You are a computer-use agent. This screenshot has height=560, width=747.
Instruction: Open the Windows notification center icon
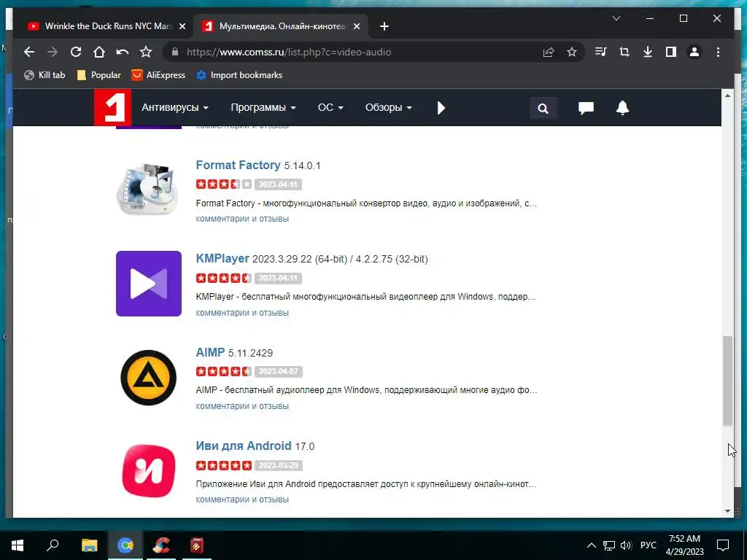[723, 545]
